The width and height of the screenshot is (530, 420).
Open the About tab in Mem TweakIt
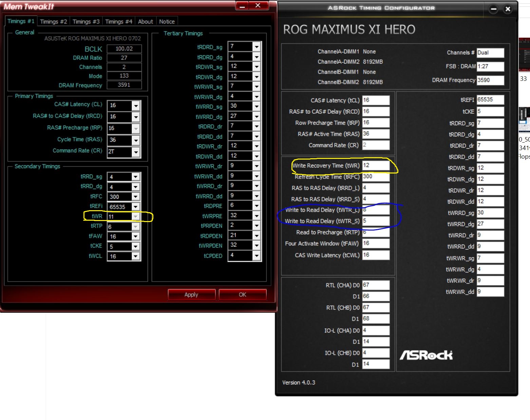[146, 21]
